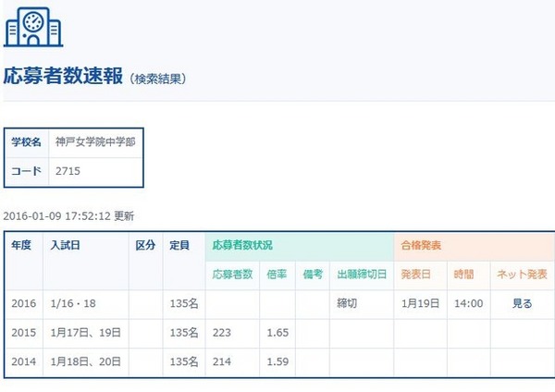This screenshot has width=555, height=392.
Task: Click the 応募者数速報 page heading
Action: click(63, 76)
